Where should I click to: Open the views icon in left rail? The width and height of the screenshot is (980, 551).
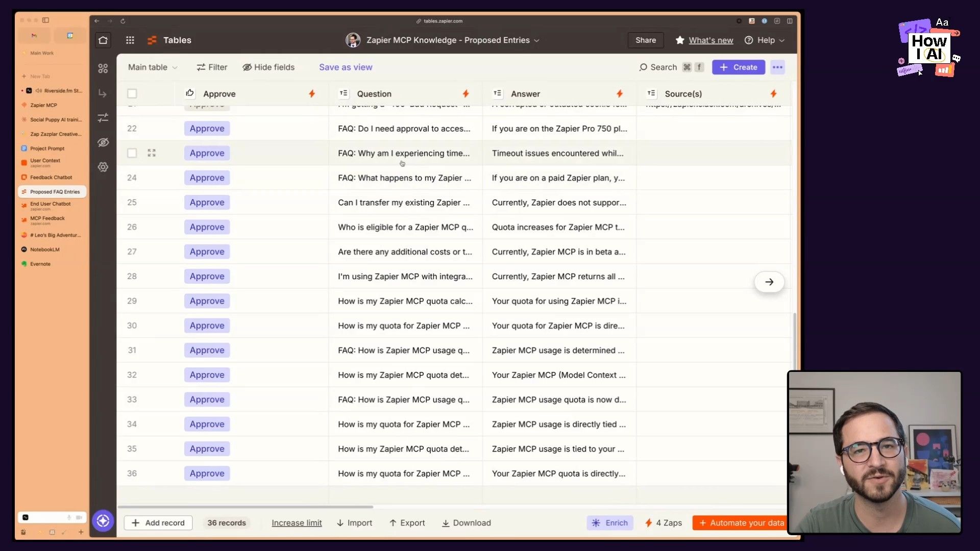click(103, 68)
